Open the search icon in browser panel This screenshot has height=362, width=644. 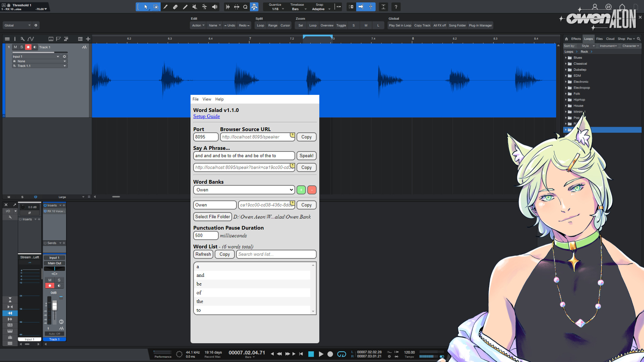click(x=639, y=39)
